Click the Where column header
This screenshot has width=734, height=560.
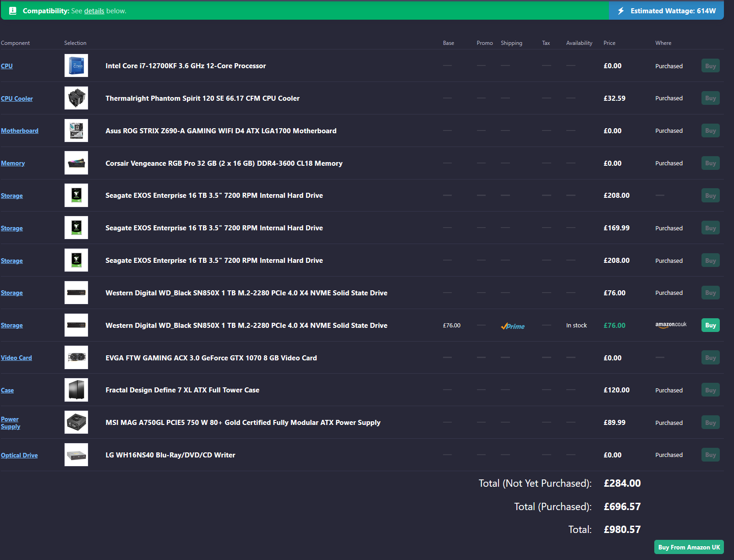pyautogui.click(x=663, y=43)
